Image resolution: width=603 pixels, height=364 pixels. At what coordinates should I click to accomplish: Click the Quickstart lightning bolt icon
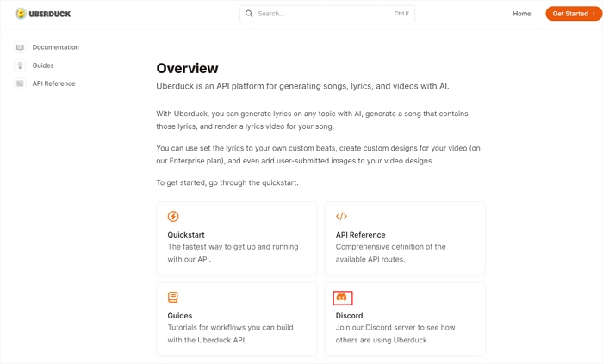(x=173, y=217)
